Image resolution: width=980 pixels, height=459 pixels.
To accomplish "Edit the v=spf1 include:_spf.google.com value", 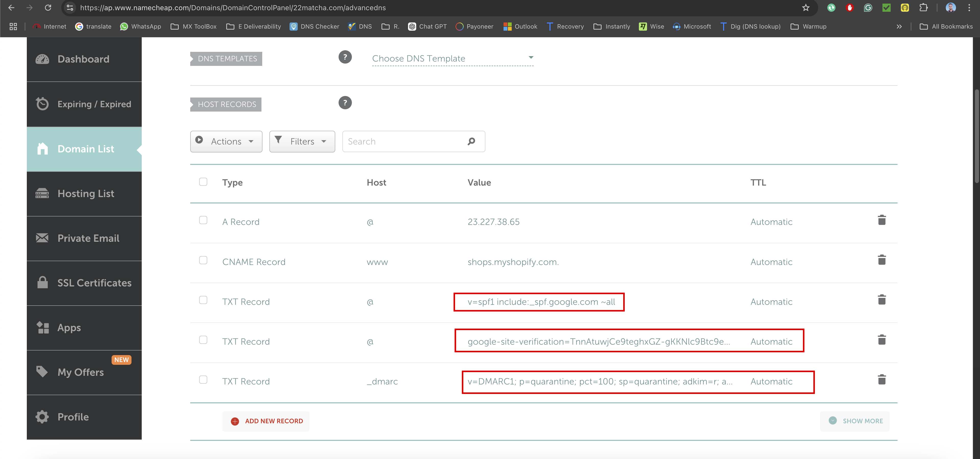I will click(541, 302).
